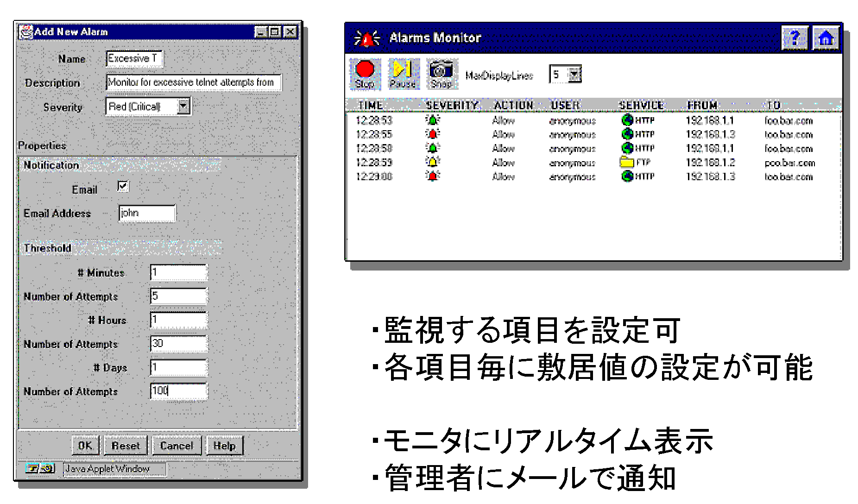The width and height of the screenshot is (858, 504).
Task: Expand the MaxDisplayLines dropdown
Action: coord(574,74)
